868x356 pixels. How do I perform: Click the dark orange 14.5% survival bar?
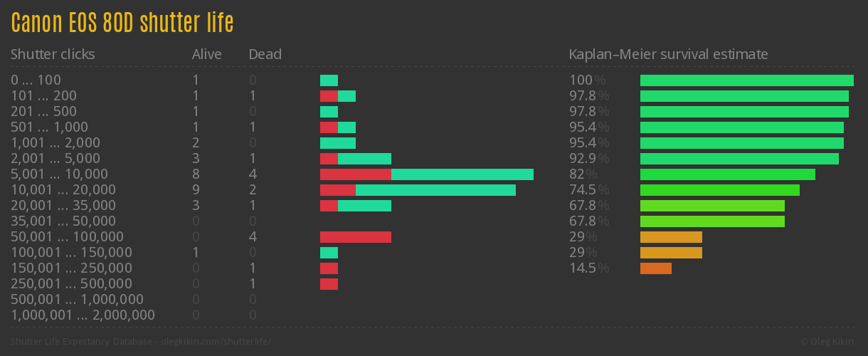655,268
